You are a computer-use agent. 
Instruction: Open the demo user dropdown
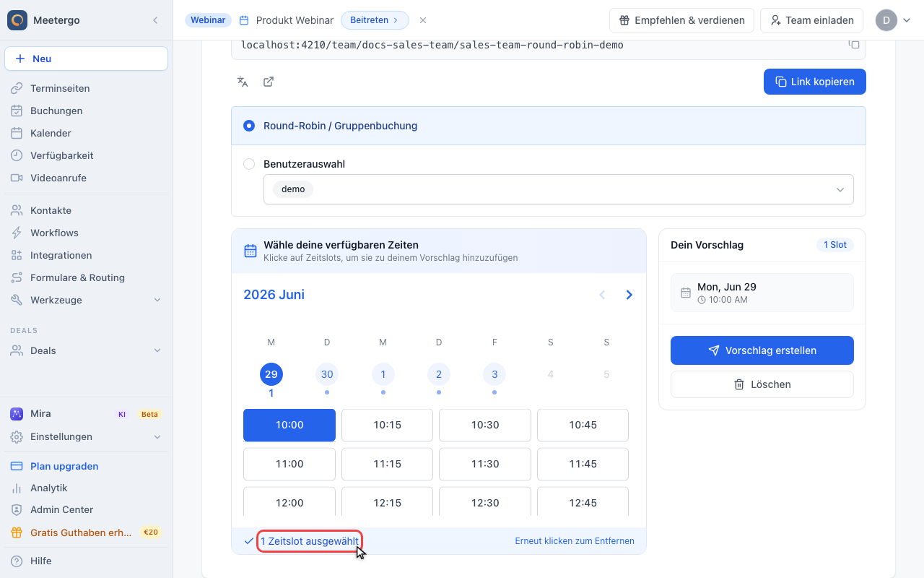[x=558, y=189]
